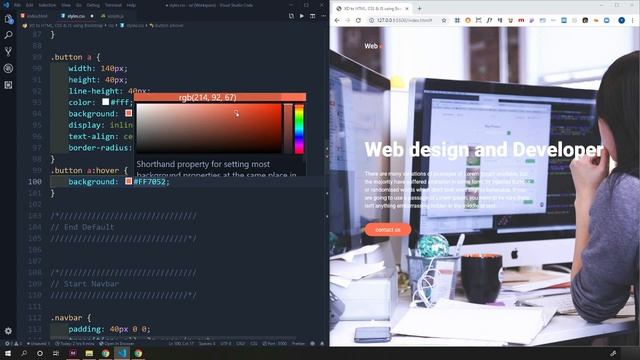Open the Chrome three-dot menu
The image size is (640, 360).
pyautogui.click(x=633, y=20)
